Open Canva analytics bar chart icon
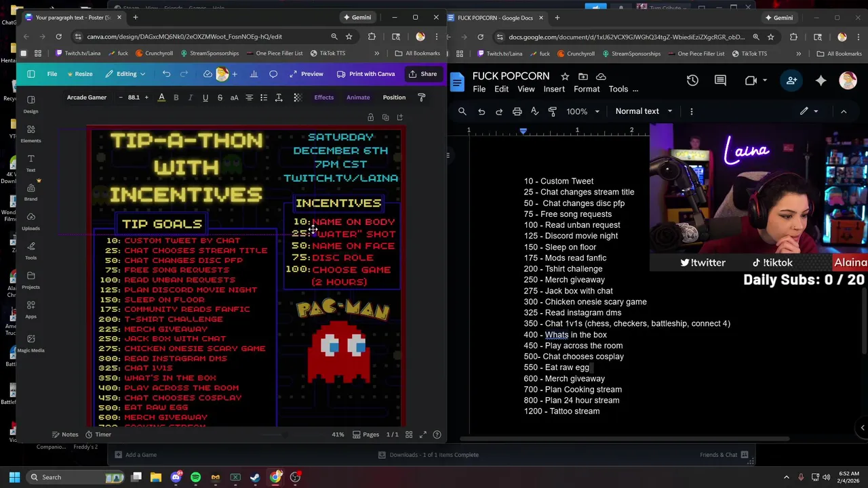This screenshot has width=868, height=488. pyautogui.click(x=254, y=74)
